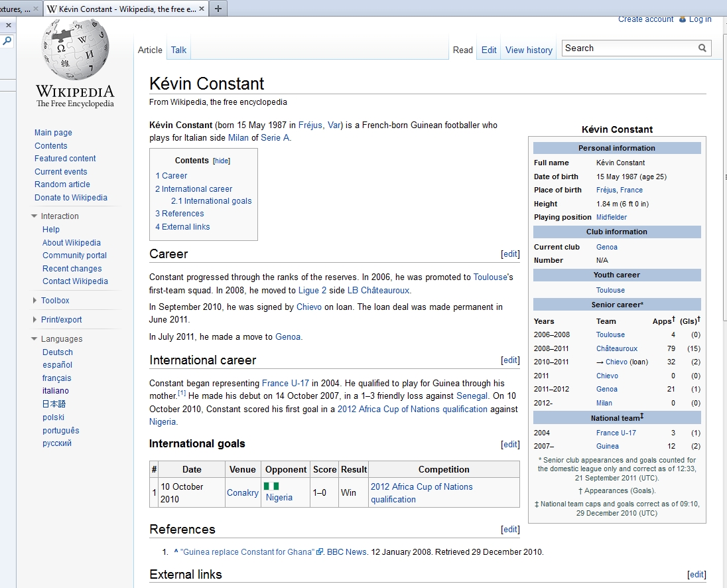Open the LB Châteauroux link

pos(378,291)
